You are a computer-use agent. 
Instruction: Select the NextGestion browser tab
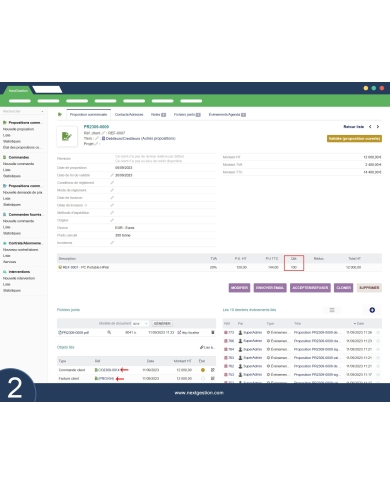tap(18, 90)
